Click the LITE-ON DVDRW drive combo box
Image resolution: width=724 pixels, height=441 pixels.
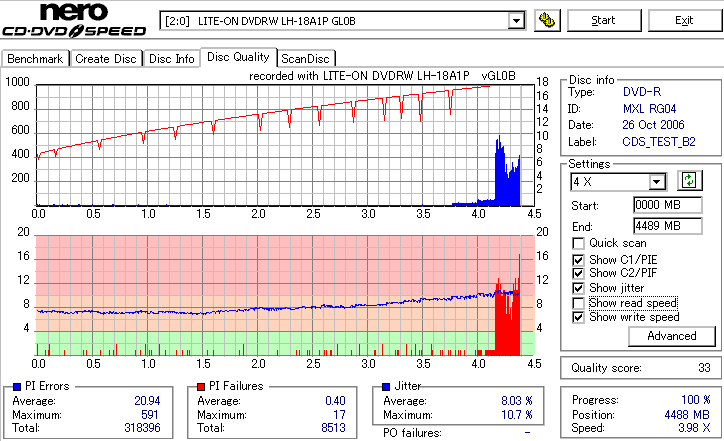pyautogui.click(x=342, y=21)
